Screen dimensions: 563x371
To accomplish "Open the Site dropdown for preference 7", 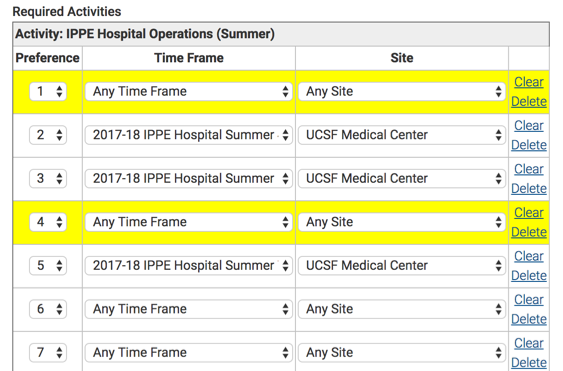I will coord(401,352).
